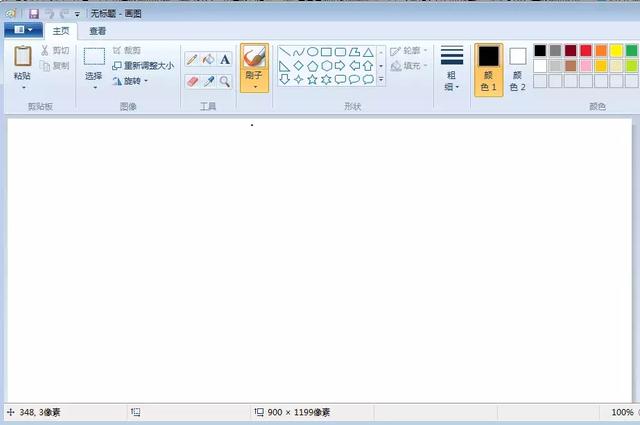Image resolution: width=640 pixels, height=425 pixels.
Task: Choose the five-point star shape
Action: click(312, 80)
